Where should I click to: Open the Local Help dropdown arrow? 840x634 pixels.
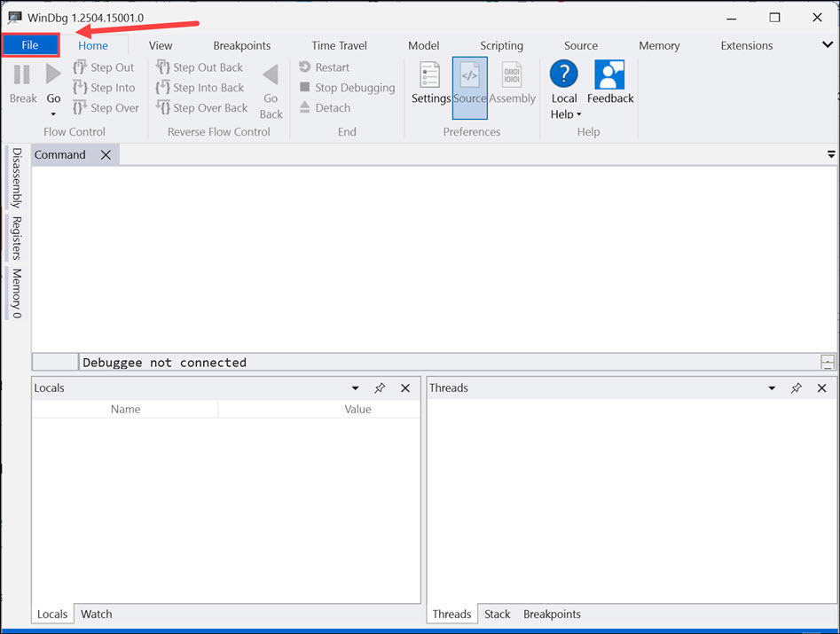(578, 114)
